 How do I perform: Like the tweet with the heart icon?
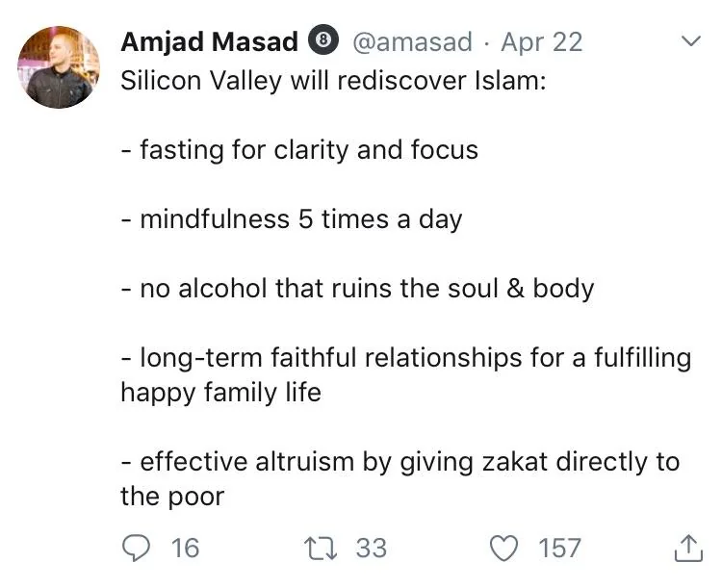(504, 549)
